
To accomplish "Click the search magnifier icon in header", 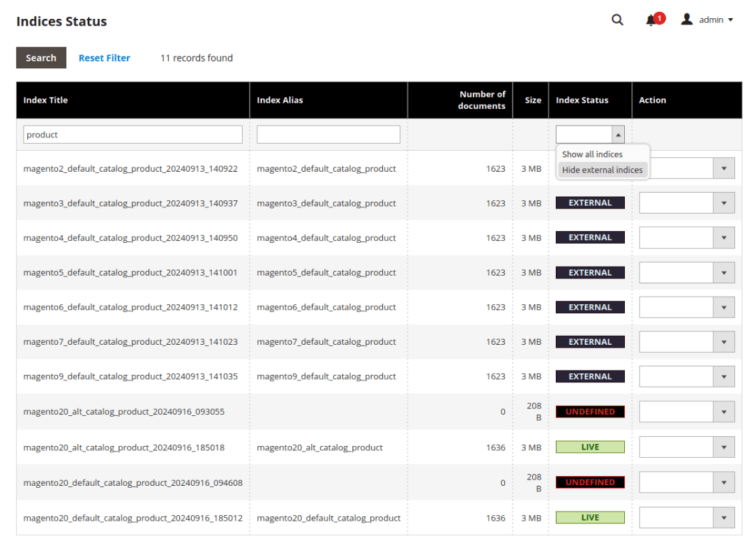I will (617, 20).
